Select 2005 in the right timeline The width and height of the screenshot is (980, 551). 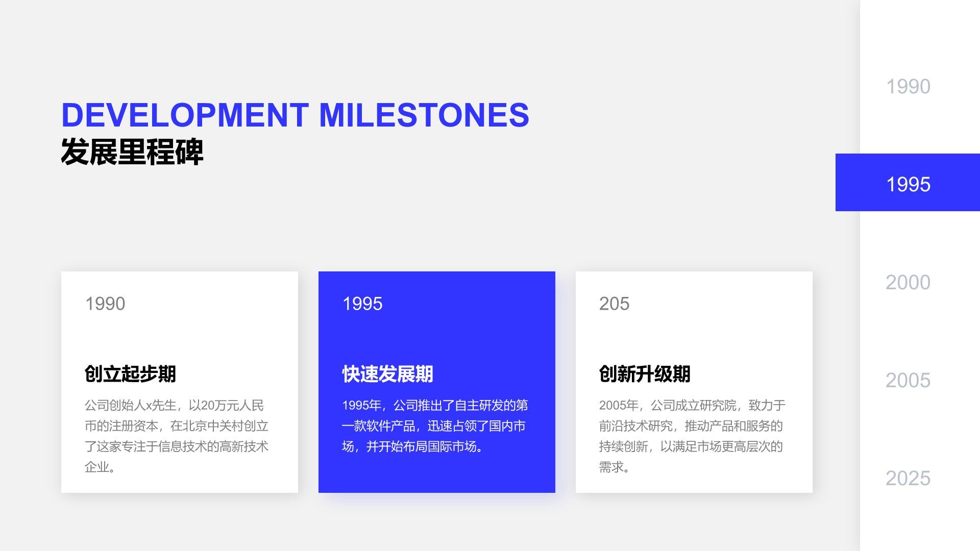coord(908,380)
